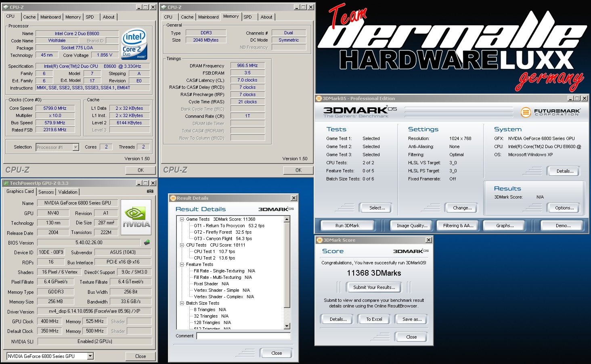Click Details... in 3DMark Score window

338,319
